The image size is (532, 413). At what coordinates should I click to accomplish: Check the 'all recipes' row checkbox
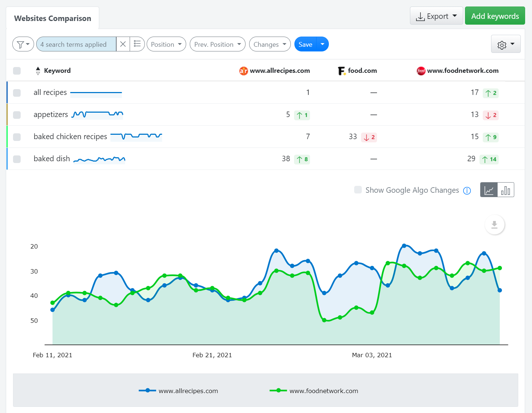point(17,93)
